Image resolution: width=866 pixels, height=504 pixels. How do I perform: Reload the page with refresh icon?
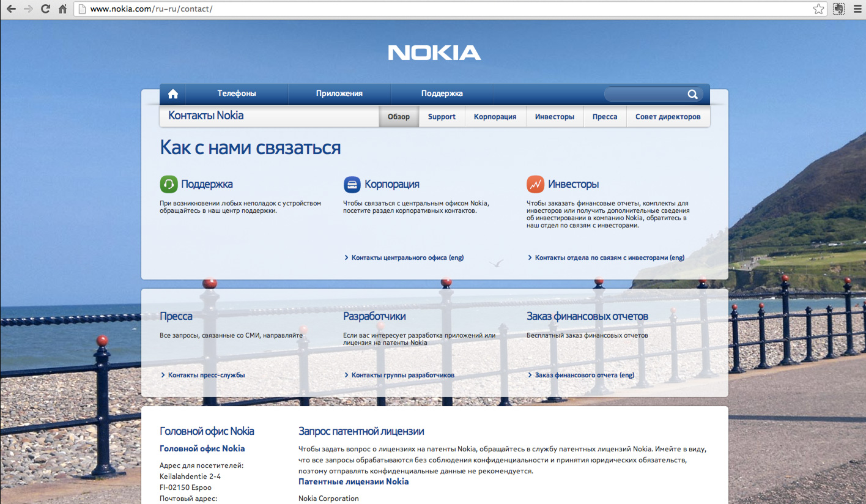[45, 9]
